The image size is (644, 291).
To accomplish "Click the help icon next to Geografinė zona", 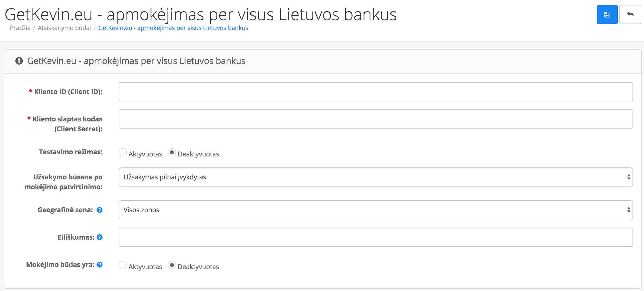I will pyautogui.click(x=99, y=210).
